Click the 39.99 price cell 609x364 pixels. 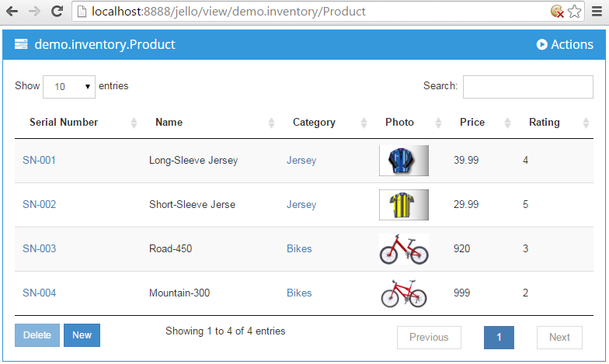point(466,160)
